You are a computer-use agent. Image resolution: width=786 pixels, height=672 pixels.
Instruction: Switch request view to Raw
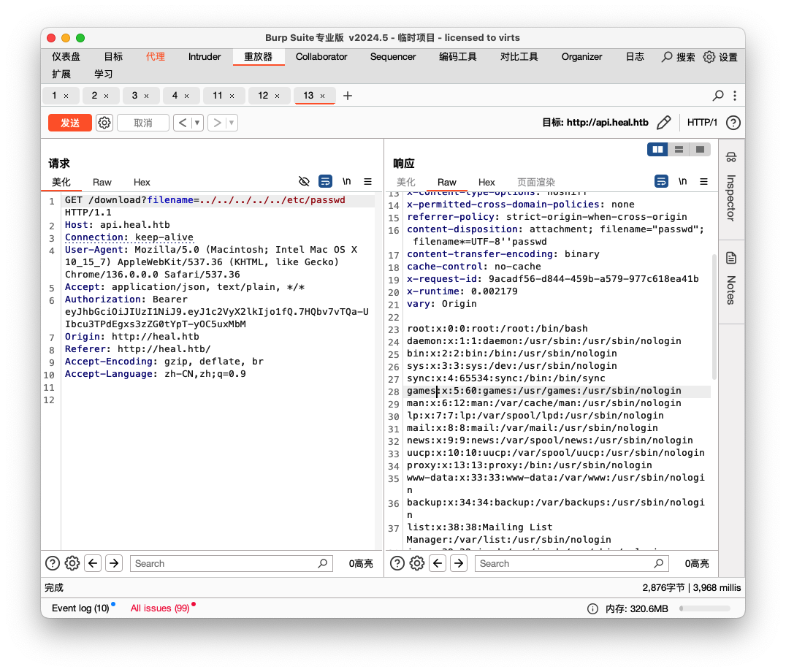pyautogui.click(x=102, y=183)
